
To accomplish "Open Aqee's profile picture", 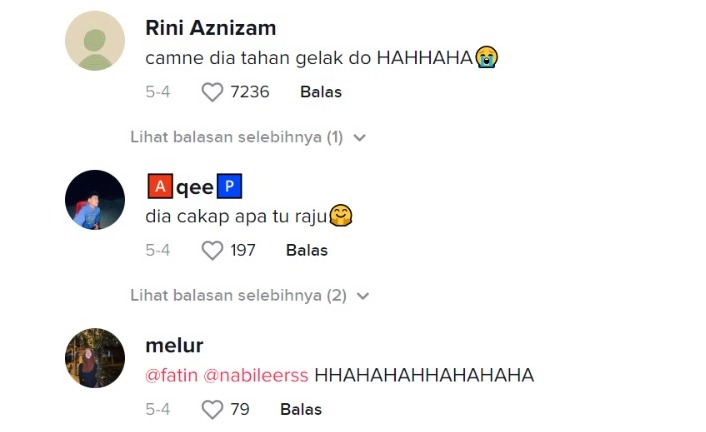I will pyautogui.click(x=95, y=200).
